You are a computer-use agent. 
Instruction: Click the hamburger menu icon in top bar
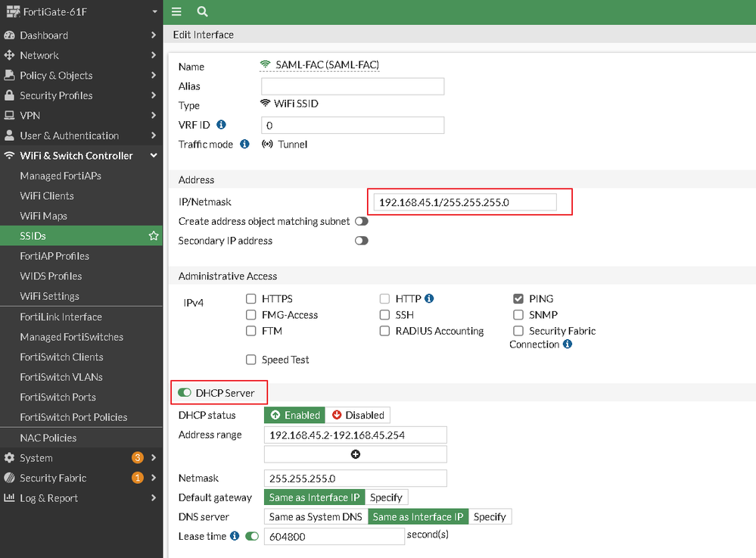[x=176, y=11]
